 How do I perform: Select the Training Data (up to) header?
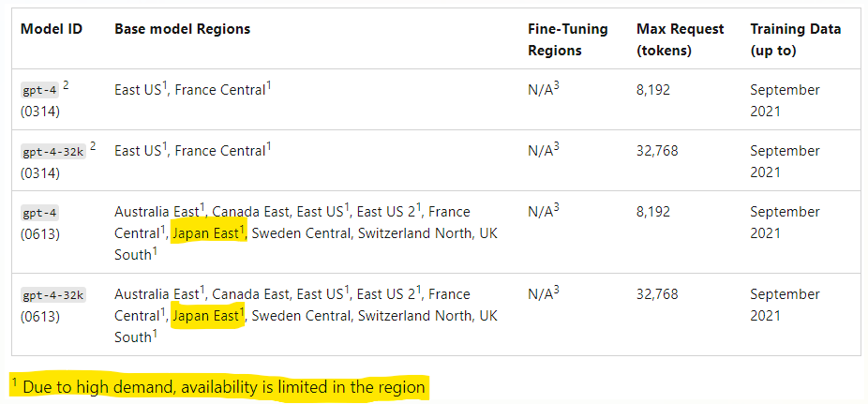[x=796, y=39]
